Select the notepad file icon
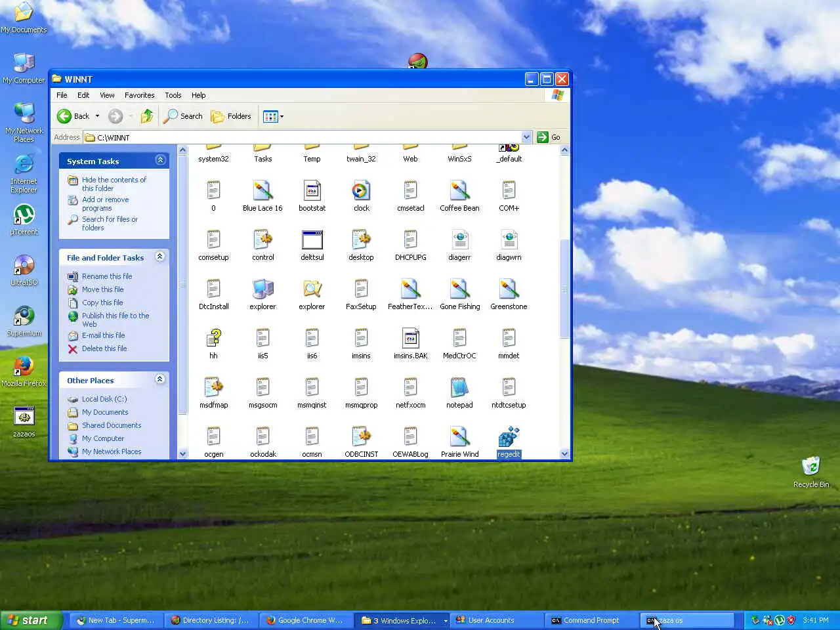 click(459, 388)
